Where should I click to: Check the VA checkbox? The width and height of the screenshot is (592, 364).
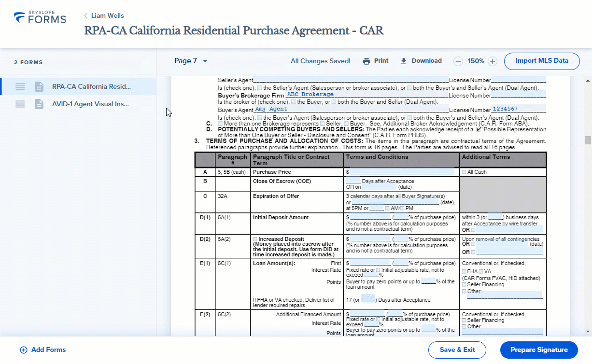(481, 271)
